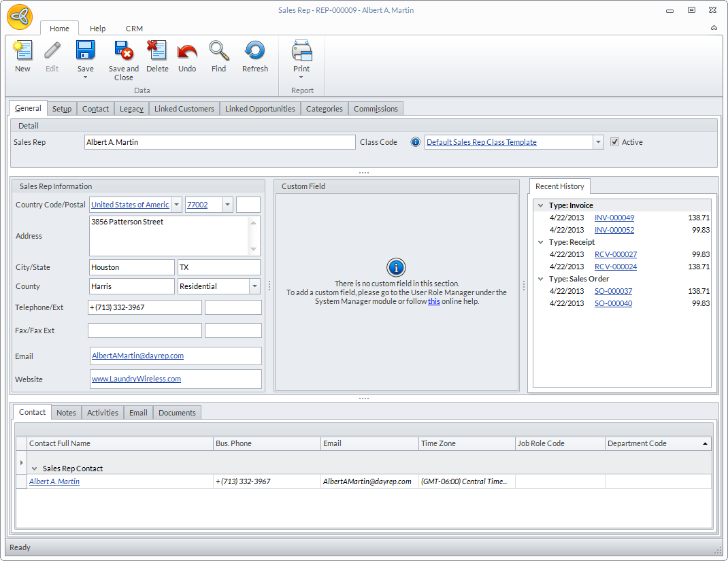The height and width of the screenshot is (561, 728).
Task: Open the www.LaundryWireless.com website link
Action: pyautogui.click(x=136, y=379)
